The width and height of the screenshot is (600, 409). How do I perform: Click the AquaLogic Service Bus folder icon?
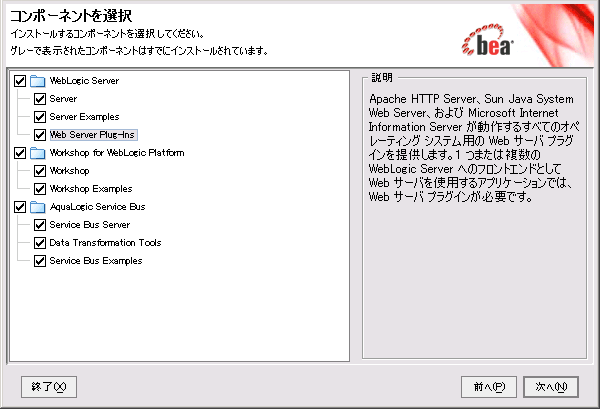tap(38, 207)
